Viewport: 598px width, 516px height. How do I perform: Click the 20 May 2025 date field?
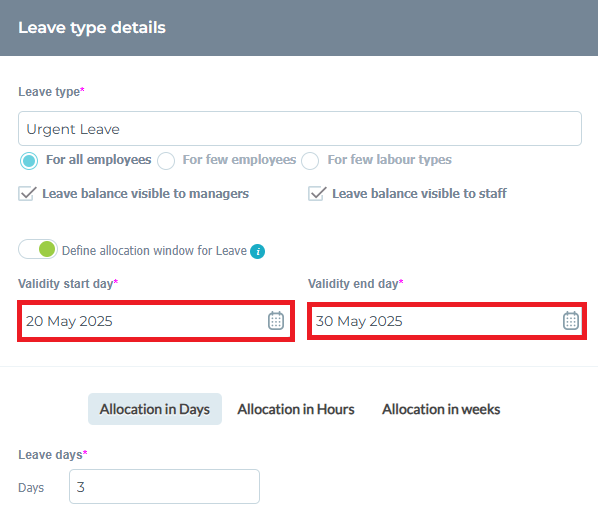pos(156,321)
